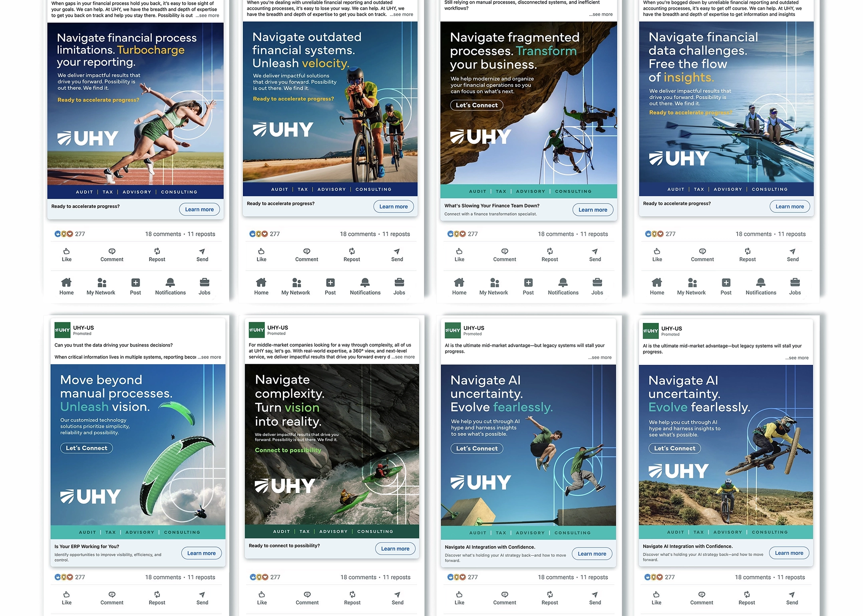The height and width of the screenshot is (616, 863).
Task: Click Let's Connect in the parkour ad
Action: pyautogui.click(x=477, y=448)
